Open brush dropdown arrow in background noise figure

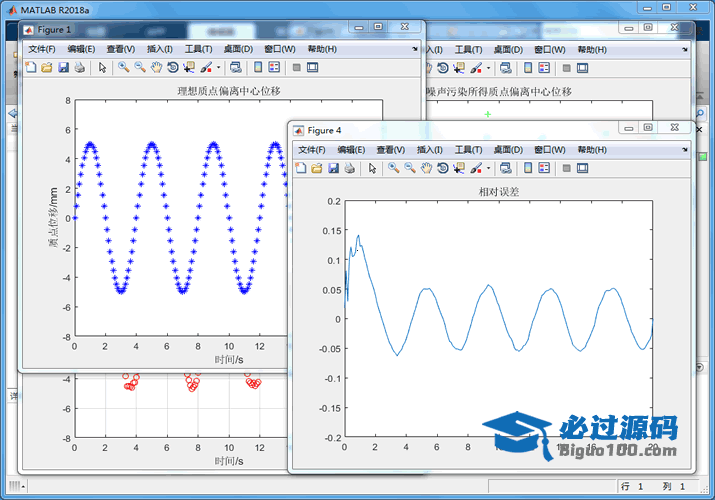click(488, 68)
